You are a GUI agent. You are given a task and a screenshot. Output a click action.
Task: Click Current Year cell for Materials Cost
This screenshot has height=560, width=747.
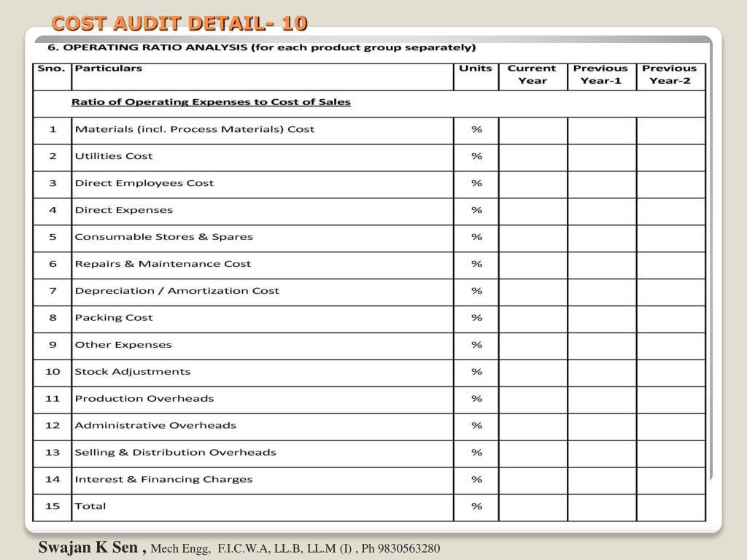(x=533, y=131)
